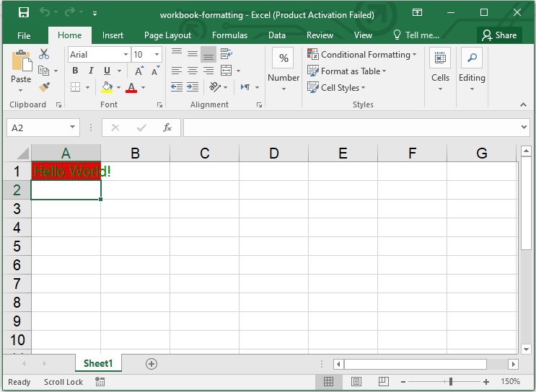Click the Wrap Text icon
536x392 pixels.
(226, 54)
